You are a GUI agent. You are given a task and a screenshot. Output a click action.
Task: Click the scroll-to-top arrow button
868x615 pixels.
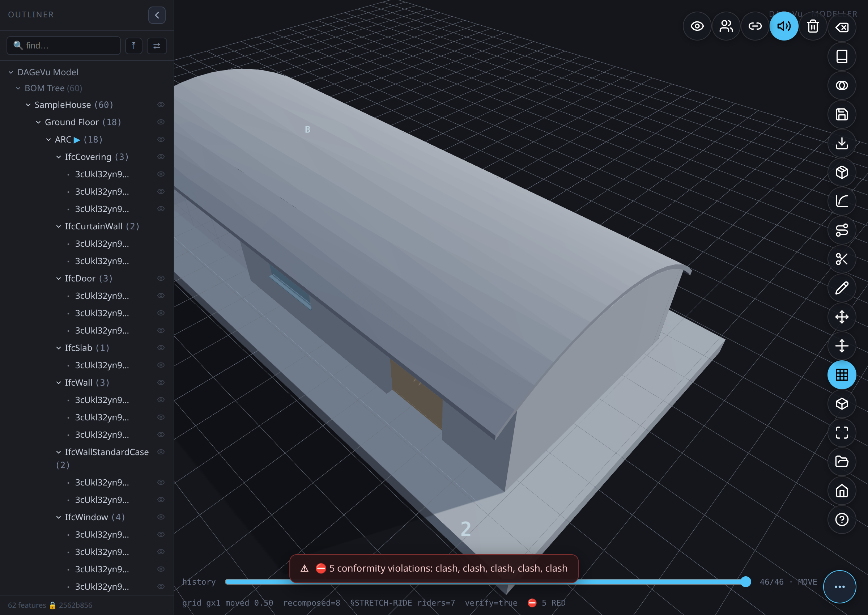[x=133, y=46]
